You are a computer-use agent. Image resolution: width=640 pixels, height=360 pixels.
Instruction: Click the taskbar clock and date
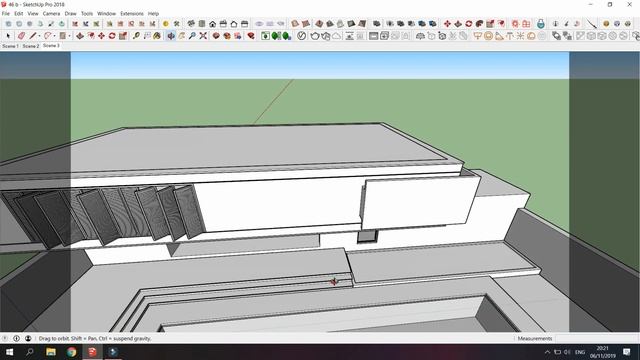pos(602,352)
